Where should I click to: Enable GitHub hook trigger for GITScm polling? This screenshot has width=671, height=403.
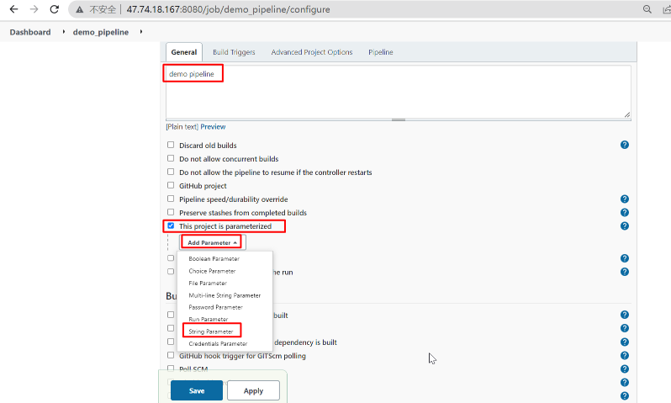pos(171,355)
